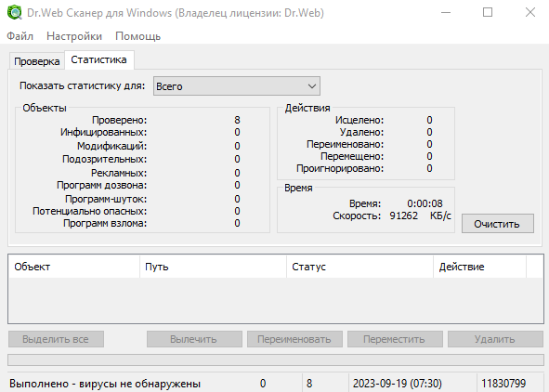The image size is (549, 392).
Task: Sort by the Путь column header
Action: coord(213,267)
